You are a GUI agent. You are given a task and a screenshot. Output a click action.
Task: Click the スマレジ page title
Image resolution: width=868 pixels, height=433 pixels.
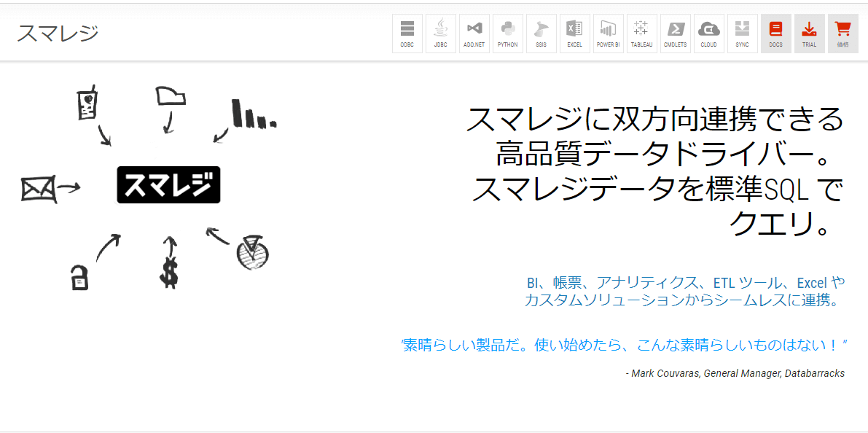pyautogui.click(x=58, y=33)
